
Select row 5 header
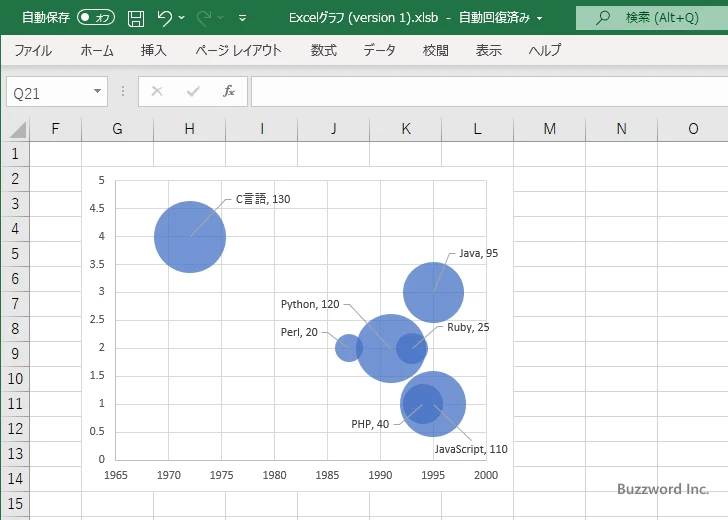click(15, 254)
